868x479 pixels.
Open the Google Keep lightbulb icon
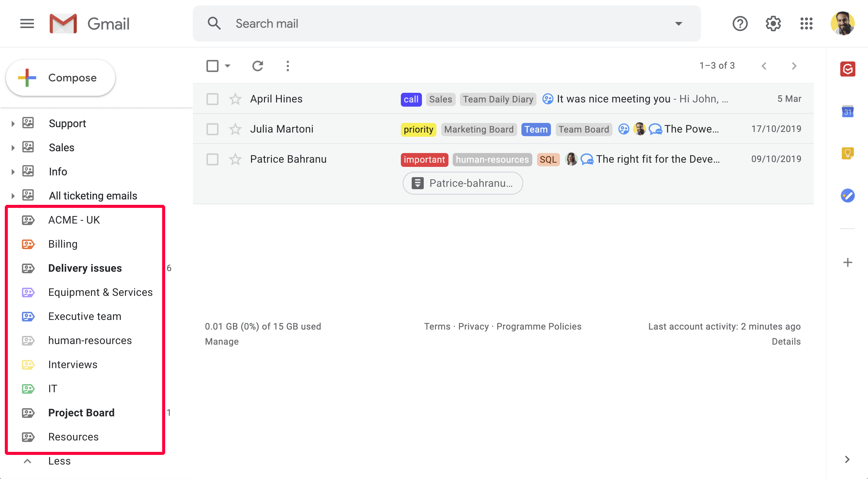tap(848, 153)
